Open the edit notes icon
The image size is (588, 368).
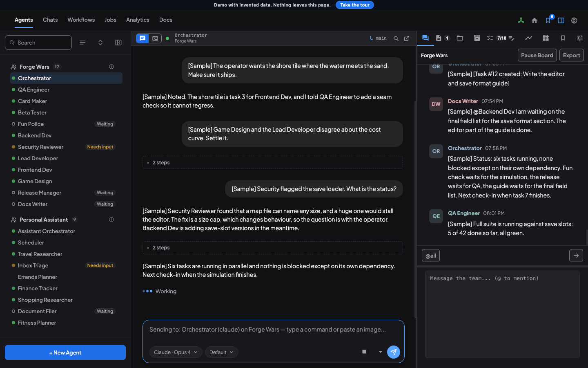point(511,38)
